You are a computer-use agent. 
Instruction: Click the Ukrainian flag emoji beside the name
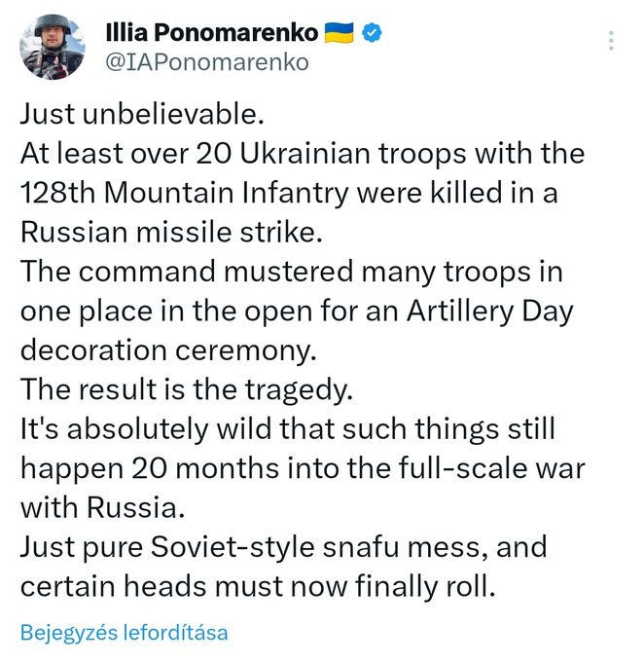click(x=339, y=32)
